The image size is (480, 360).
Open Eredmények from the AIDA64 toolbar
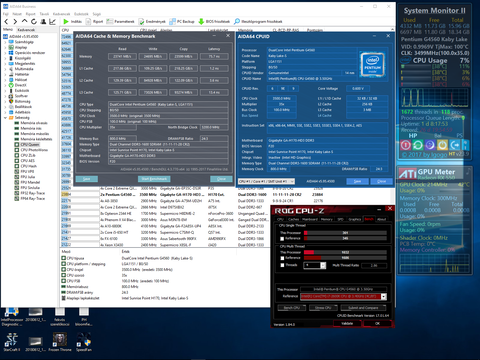(152, 22)
